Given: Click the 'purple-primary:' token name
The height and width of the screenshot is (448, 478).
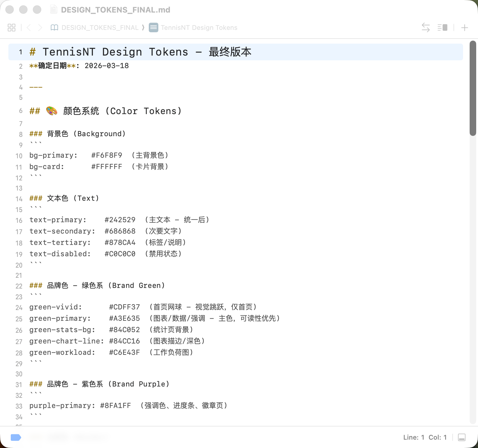Looking at the screenshot, I should (62, 406).
